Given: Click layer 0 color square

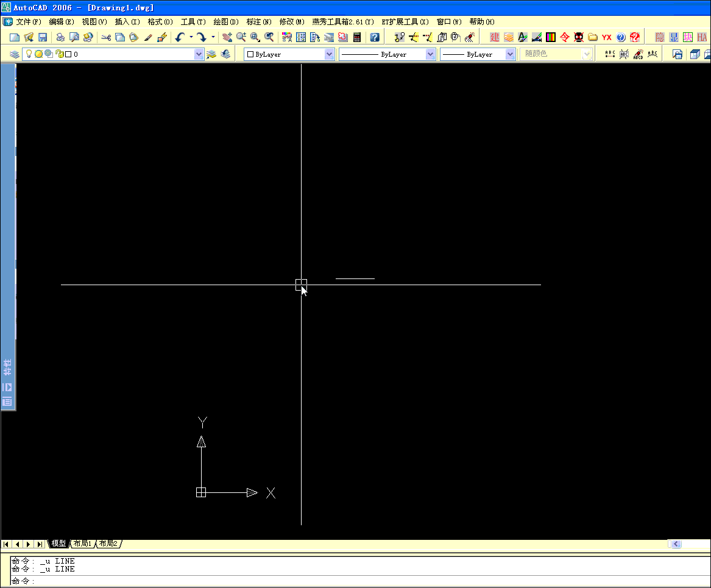Looking at the screenshot, I should coord(68,54).
